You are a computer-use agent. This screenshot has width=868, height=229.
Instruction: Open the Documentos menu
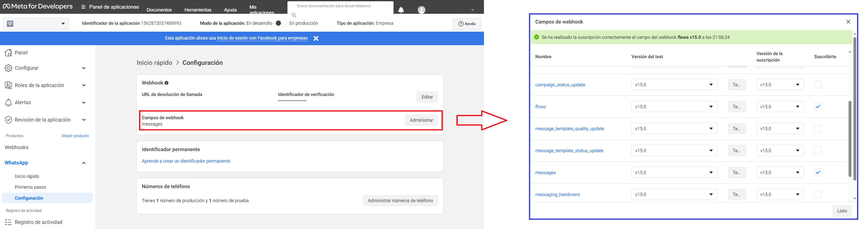tap(159, 10)
